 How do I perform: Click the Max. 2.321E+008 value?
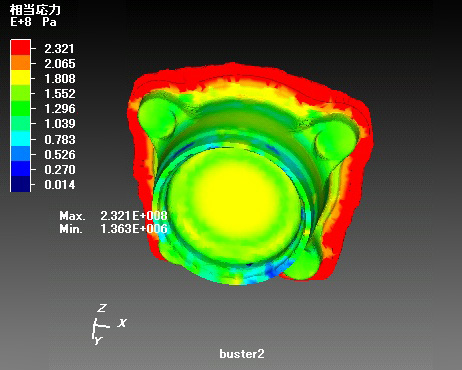[x=113, y=216]
